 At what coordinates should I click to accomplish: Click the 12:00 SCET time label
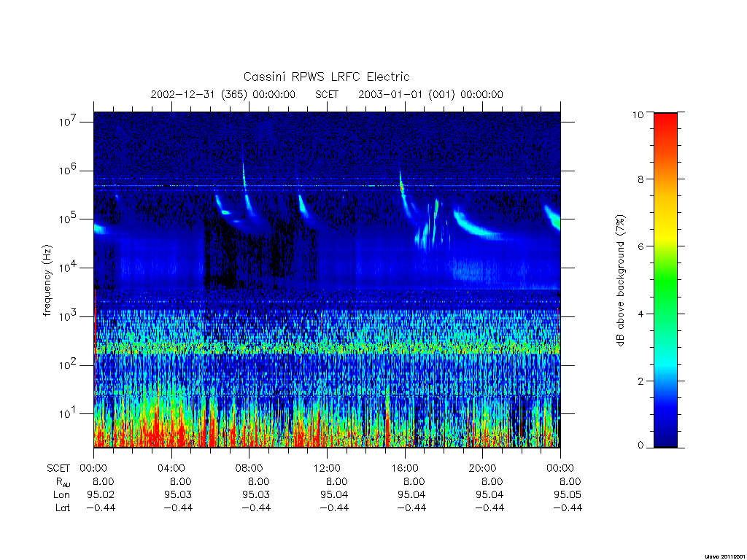click(327, 468)
